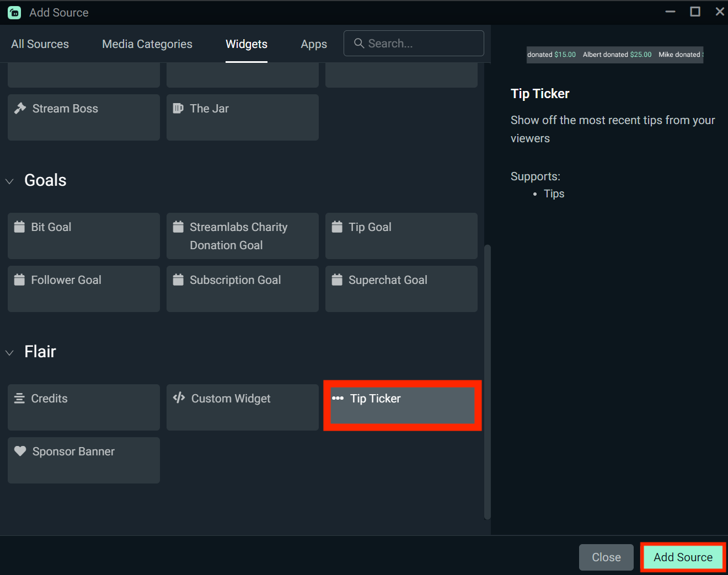Viewport: 728px width, 575px height.
Task: Click the Sponsor Banner heart icon
Action: 20,451
